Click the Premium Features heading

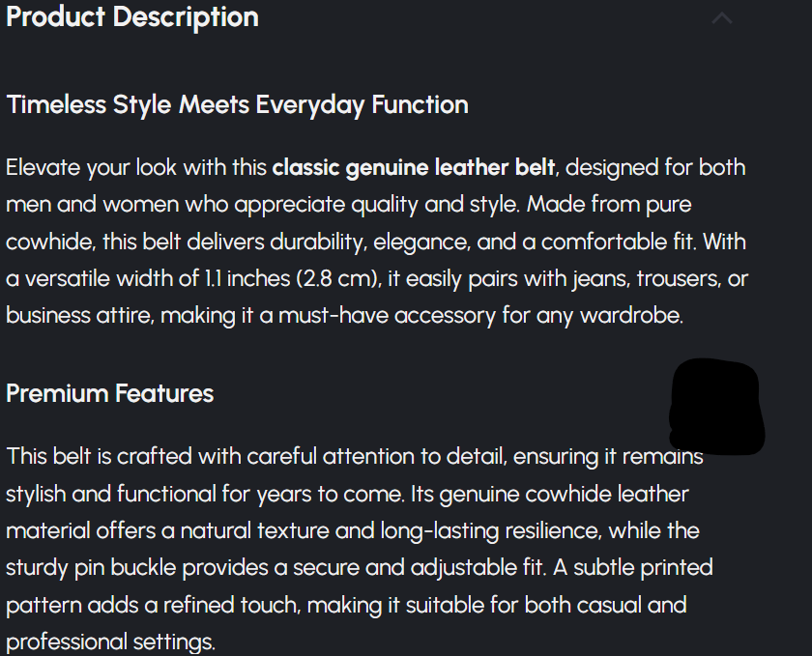[x=109, y=393]
